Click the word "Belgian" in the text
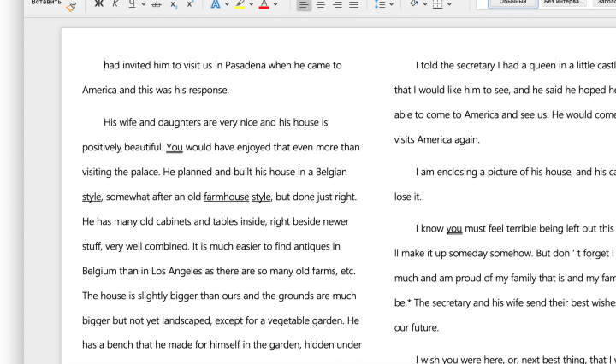The width and height of the screenshot is (616, 364). click(x=331, y=173)
